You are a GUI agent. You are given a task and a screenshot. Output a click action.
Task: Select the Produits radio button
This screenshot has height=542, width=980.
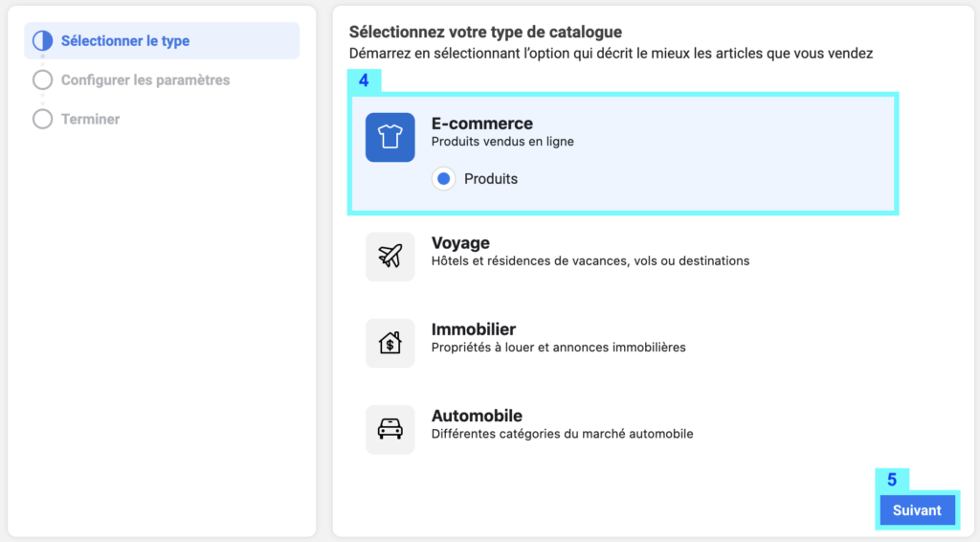coord(444,179)
